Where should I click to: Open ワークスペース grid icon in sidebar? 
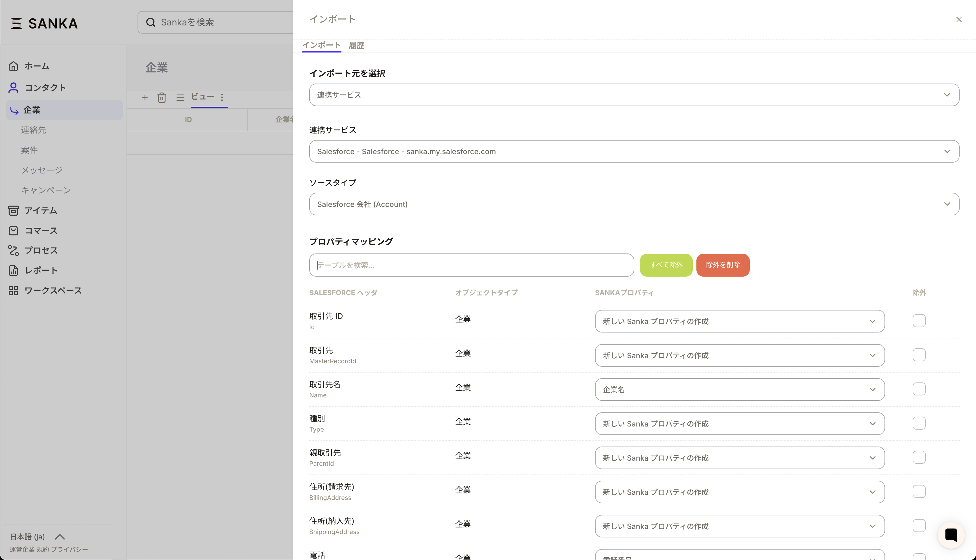pos(14,290)
